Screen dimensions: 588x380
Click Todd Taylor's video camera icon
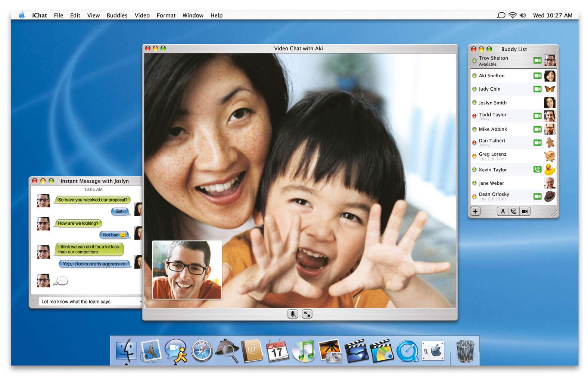(537, 116)
